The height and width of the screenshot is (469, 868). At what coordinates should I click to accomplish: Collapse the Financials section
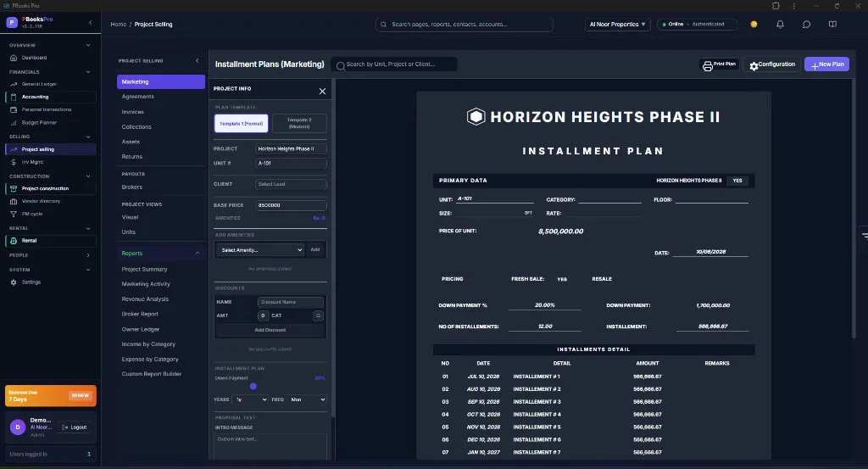[x=88, y=72]
